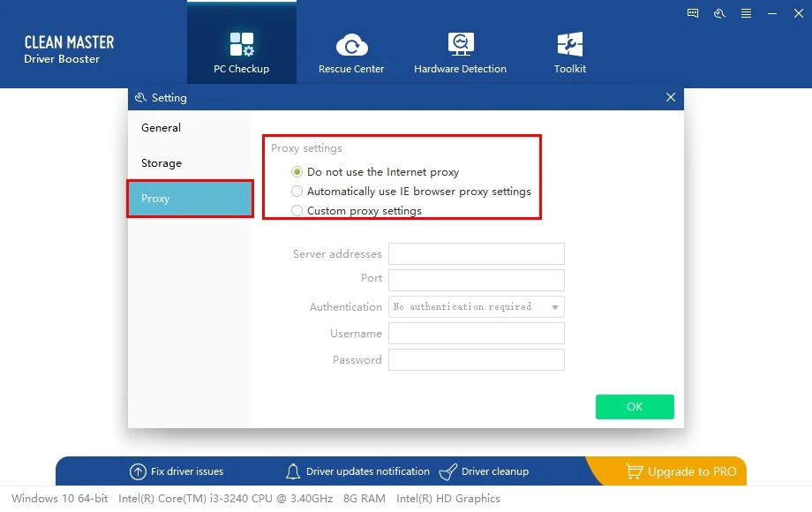Close the Setting dialog

[x=671, y=98]
